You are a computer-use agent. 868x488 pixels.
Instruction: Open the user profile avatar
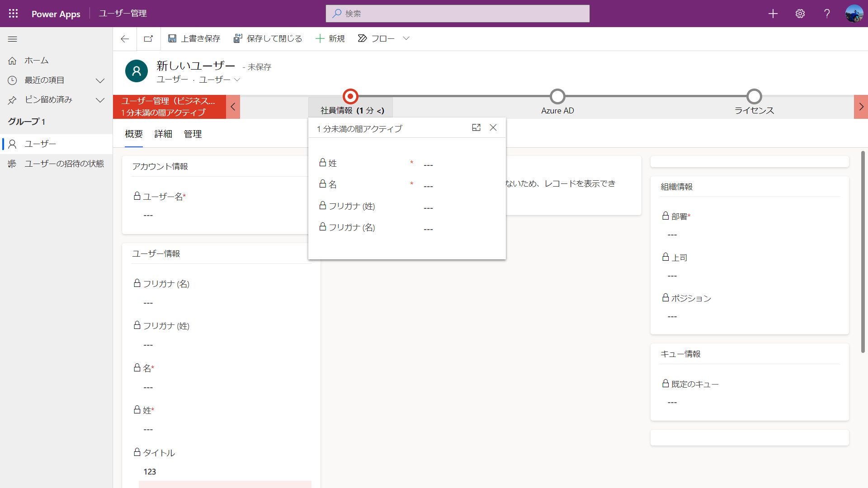click(x=854, y=14)
